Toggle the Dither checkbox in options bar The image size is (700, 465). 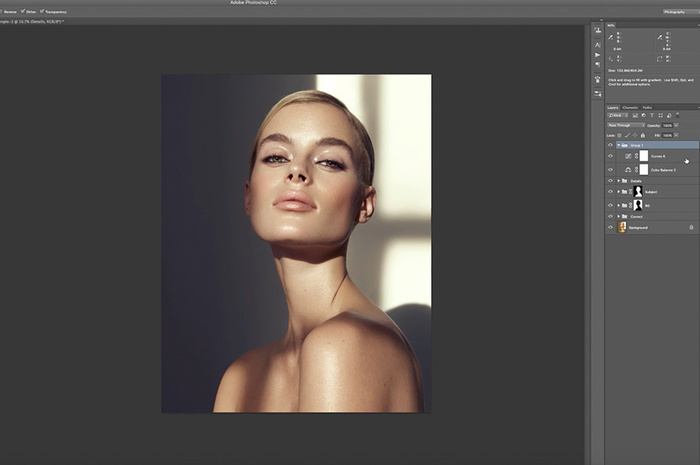click(23, 11)
